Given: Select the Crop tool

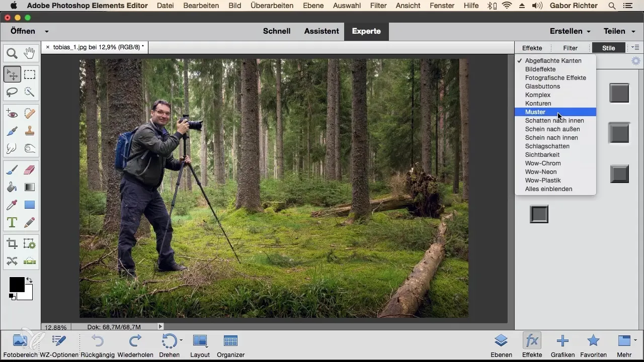Looking at the screenshot, I should coord(12,244).
